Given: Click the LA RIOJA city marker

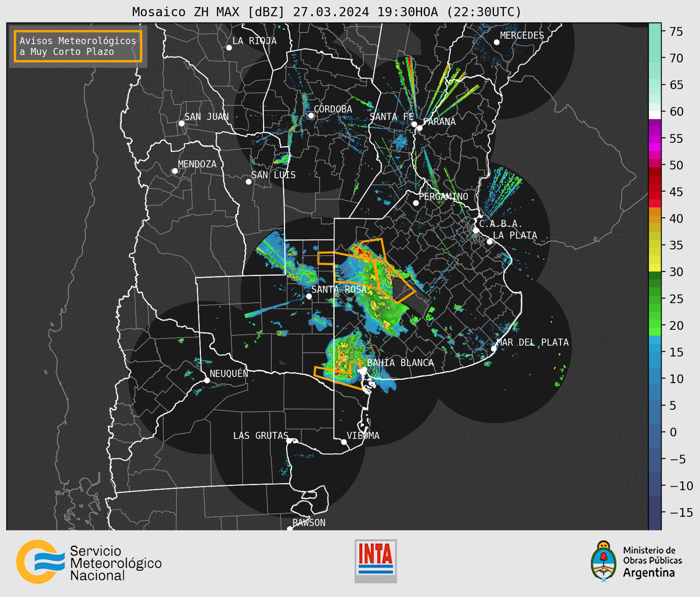Looking at the screenshot, I should click(x=229, y=48).
